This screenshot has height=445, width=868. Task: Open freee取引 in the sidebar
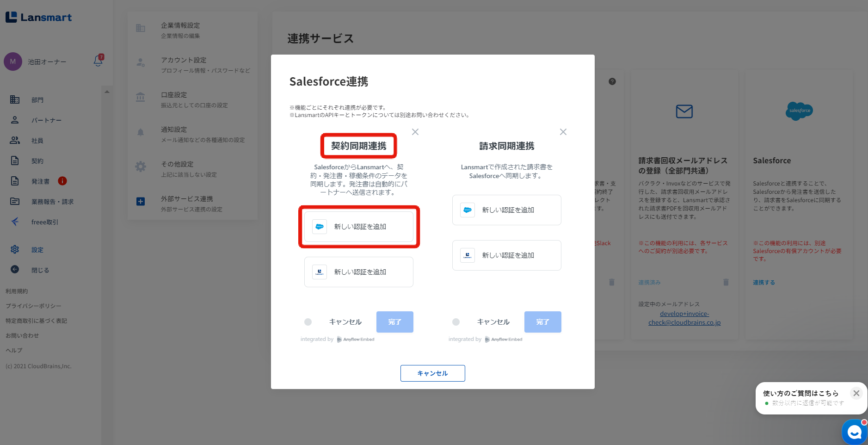pos(45,222)
